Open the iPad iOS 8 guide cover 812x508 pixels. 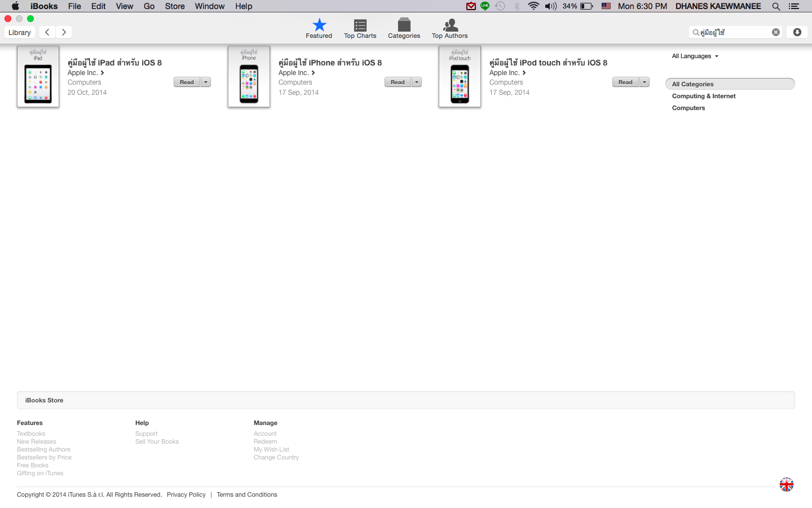[x=38, y=77]
